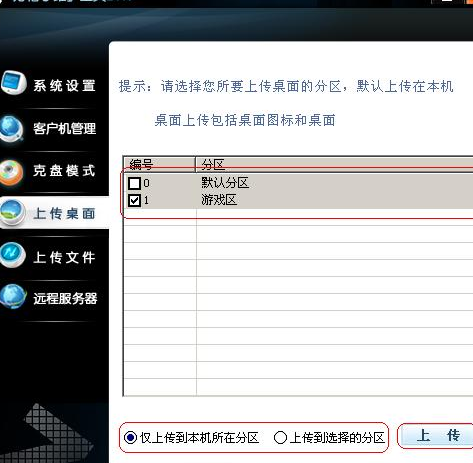Click the 系统设置 monitor icon
This screenshot has width=473, height=463.
(x=13, y=82)
